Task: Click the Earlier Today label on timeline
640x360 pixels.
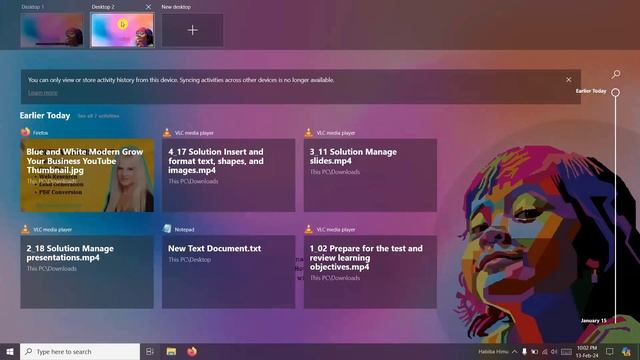Action: click(591, 91)
